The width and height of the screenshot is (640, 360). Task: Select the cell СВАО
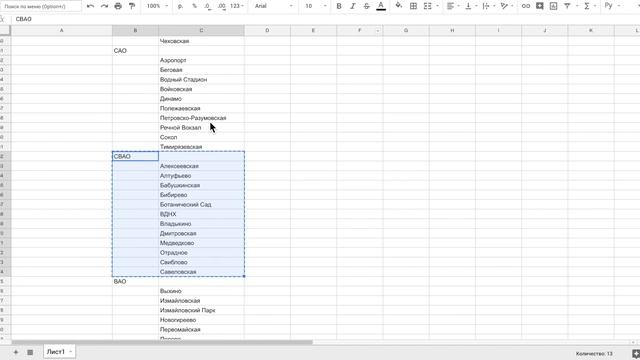click(135, 156)
